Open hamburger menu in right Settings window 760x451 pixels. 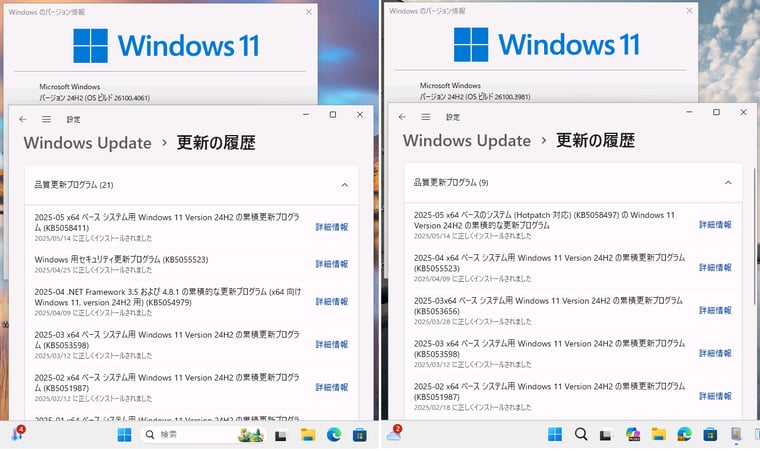426,117
